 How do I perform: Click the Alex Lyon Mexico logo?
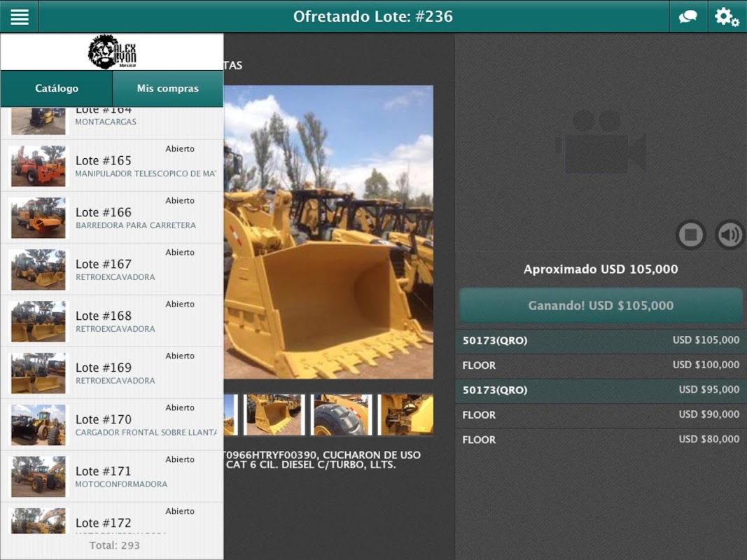tap(113, 52)
